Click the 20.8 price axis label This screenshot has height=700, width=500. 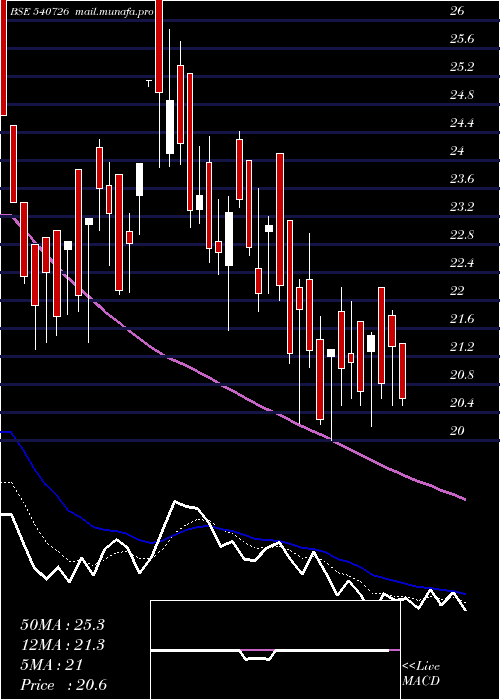pyautogui.click(x=462, y=375)
